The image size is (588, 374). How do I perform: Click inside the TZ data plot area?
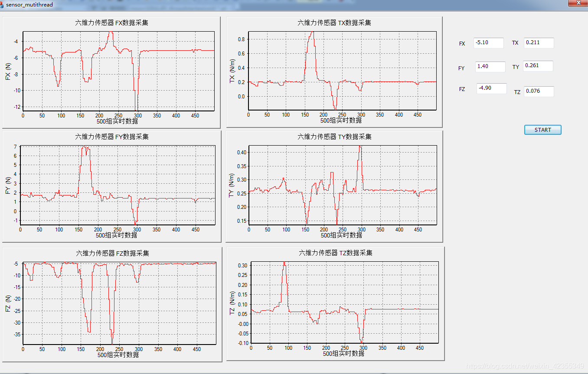tap(345, 302)
